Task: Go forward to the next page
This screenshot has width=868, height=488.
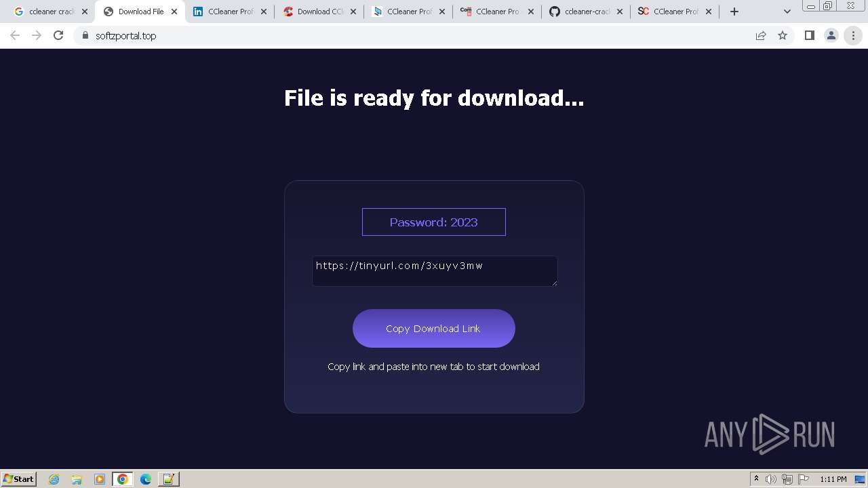Action: (x=37, y=36)
